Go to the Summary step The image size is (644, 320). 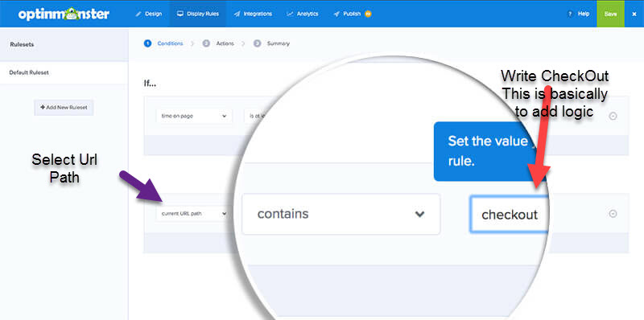[x=271, y=43]
